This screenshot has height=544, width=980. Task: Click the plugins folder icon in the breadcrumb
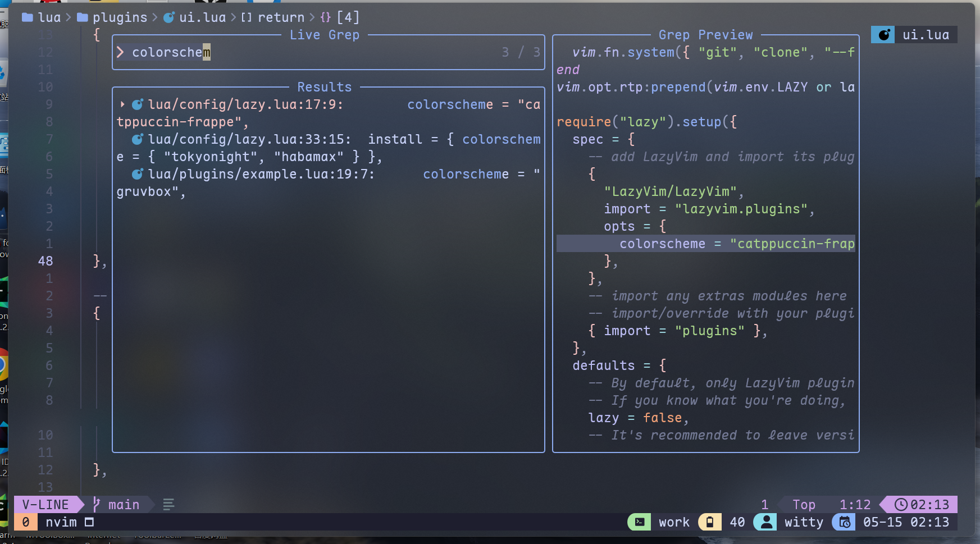(82, 17)
